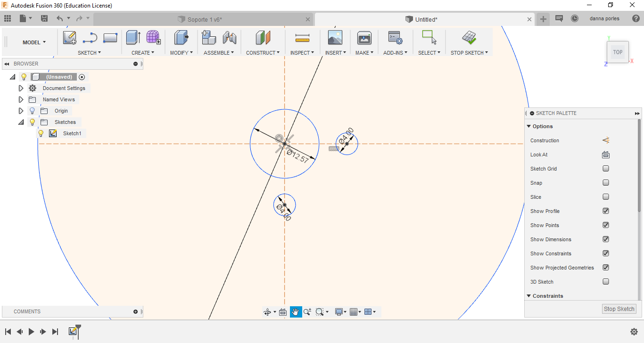Screen dimensions: 644x343
Task: Open the Job Status clock icon
Action: 575,18
